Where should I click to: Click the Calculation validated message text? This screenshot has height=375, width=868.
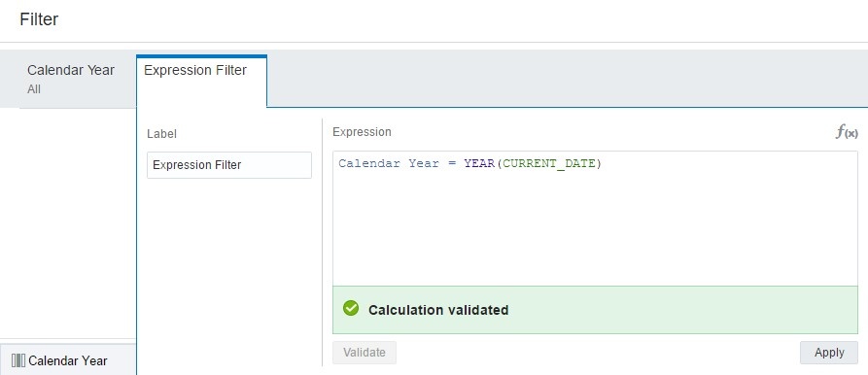(438, 310)
